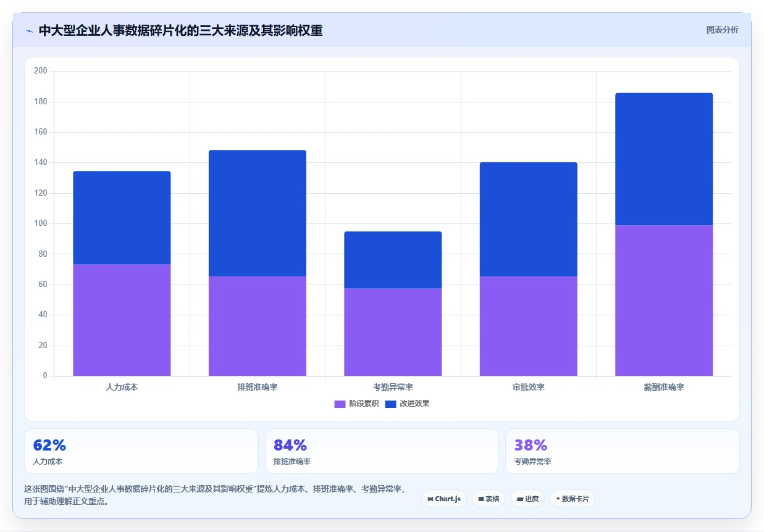Select the 进度 tag chip

(x=527, y=499)
